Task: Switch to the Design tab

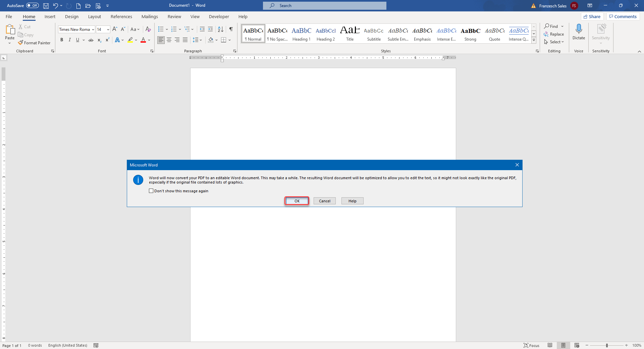Action: tap(72, 16)
